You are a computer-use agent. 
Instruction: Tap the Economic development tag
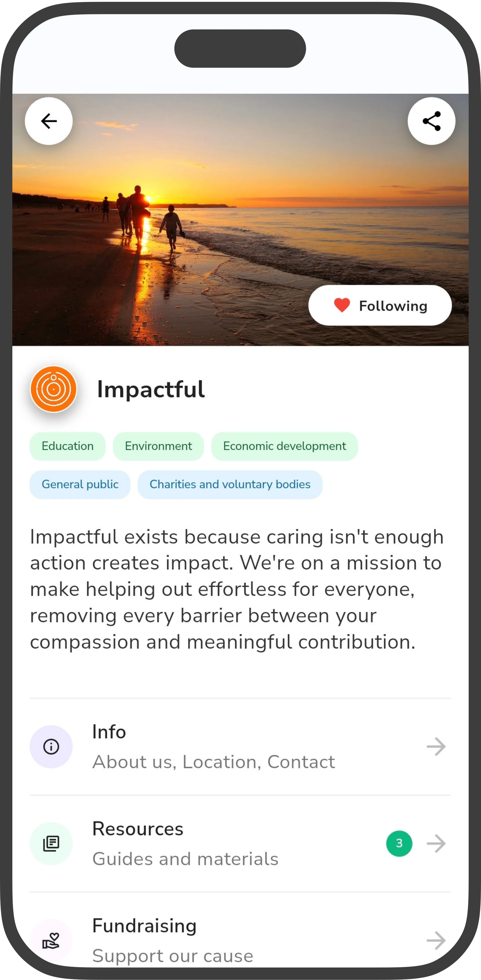click(x=284, y=446)
